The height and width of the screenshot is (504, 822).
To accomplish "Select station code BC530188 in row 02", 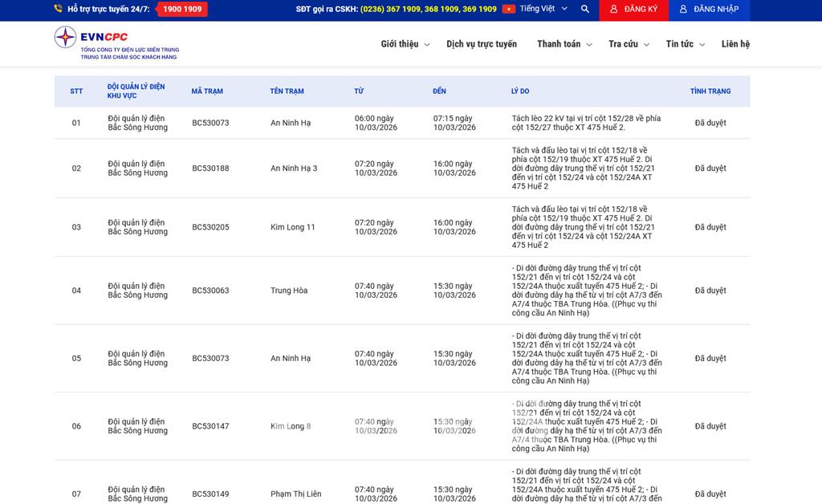I will point(210,169).
